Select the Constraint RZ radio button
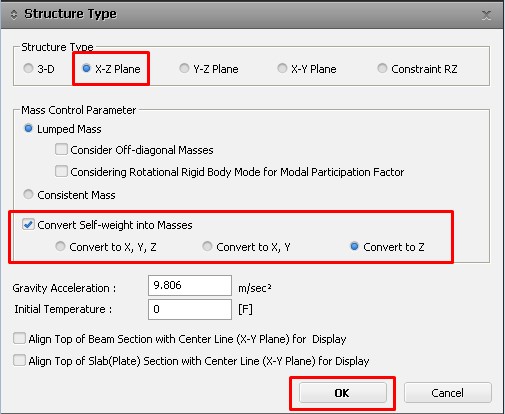The image size is (505, 414). tap(382, 68)
